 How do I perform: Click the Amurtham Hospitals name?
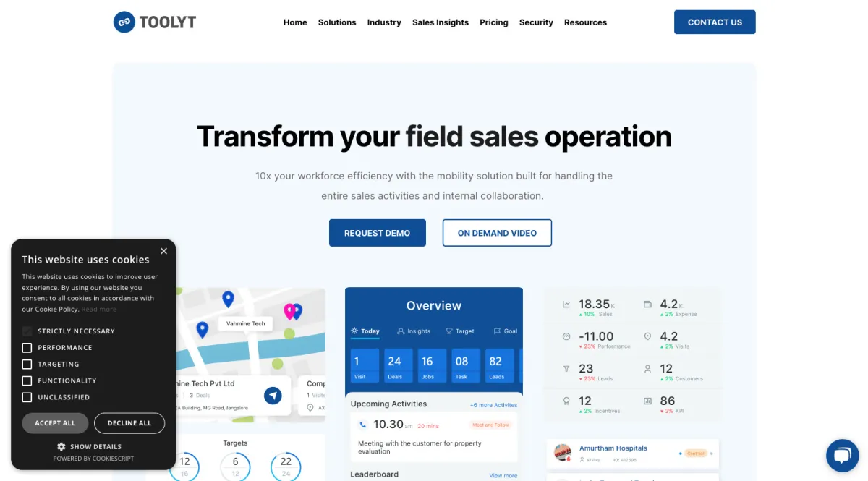point(613,448)
